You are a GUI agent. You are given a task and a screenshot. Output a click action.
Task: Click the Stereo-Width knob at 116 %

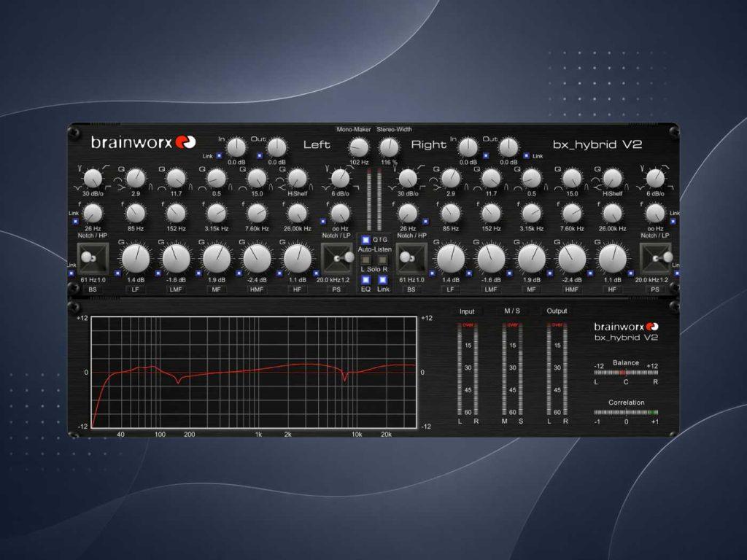(x=390, y=147)
